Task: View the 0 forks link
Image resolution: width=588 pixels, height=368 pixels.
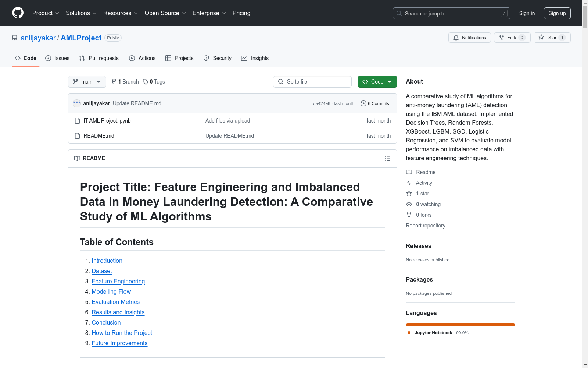Action: pyautogui.click(x=419, y=215)
